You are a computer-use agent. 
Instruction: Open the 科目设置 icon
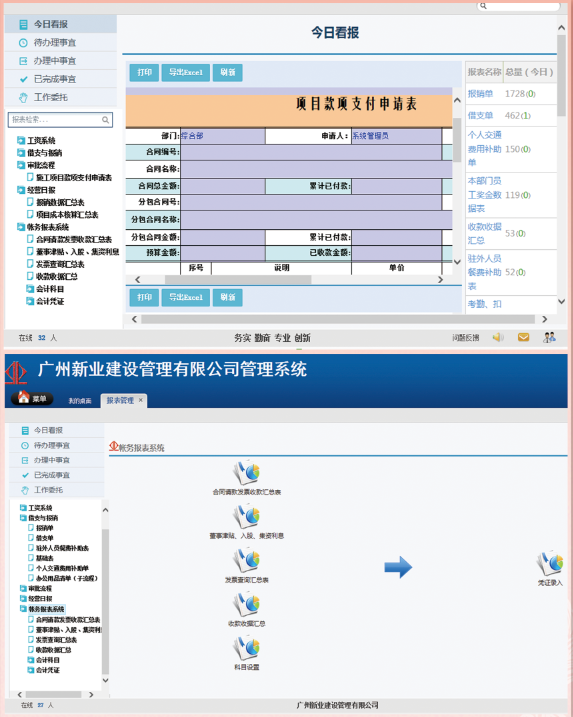coord(246,648)
